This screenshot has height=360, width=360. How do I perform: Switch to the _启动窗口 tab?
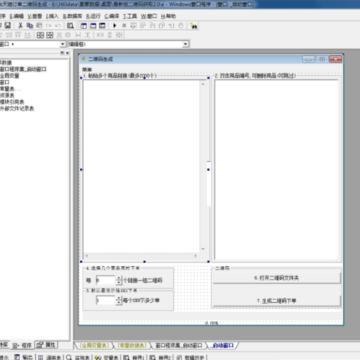223,345
